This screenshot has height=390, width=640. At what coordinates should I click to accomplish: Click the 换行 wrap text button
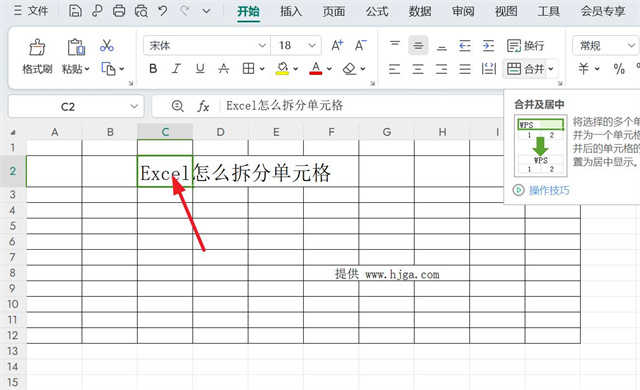tap(525, 45)
